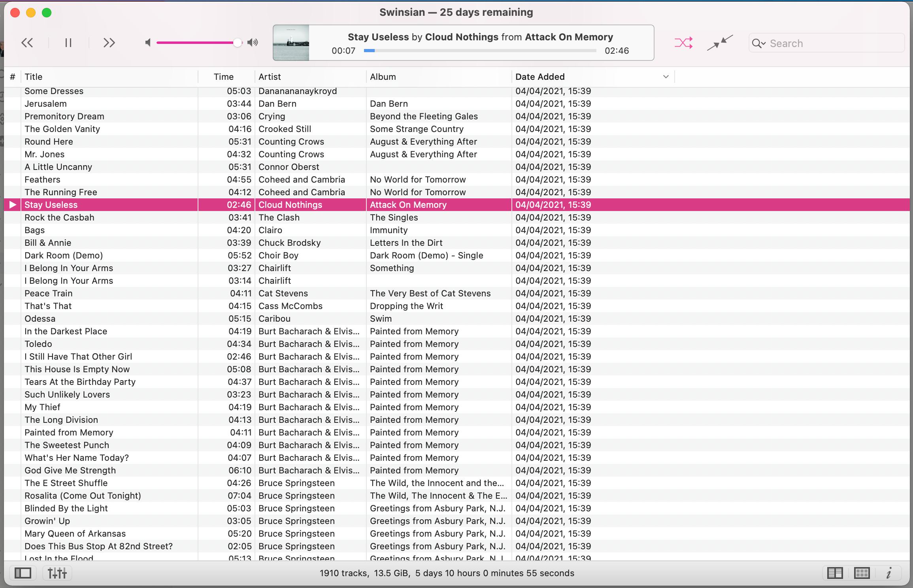This screenshot has height=588, width=913.
Task: Sort by Artist column
Action: pos(311,77)
